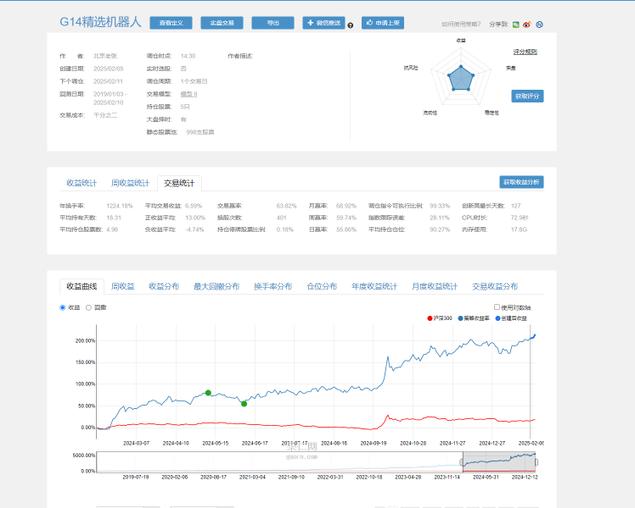635x508 pixels.
Task: Click the third blue share icon
Action: (x=540, y=24)
